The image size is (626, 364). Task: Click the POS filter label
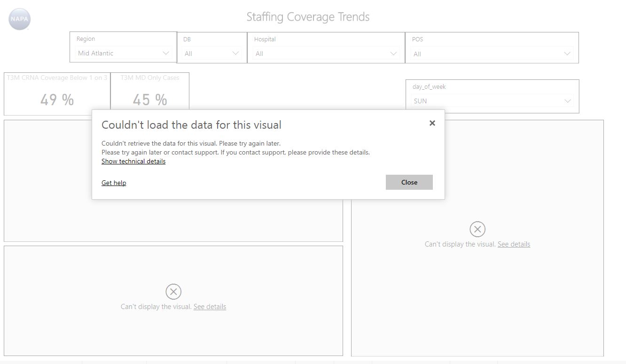click(417, 39)
